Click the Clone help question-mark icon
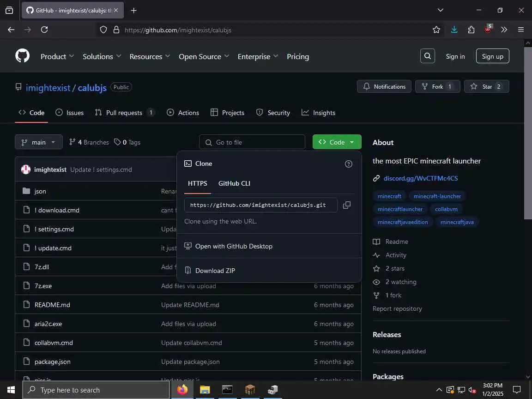Image resolution: width=532 pixels, height=399 pixels. pyautogui.click(x=349, y=164)
